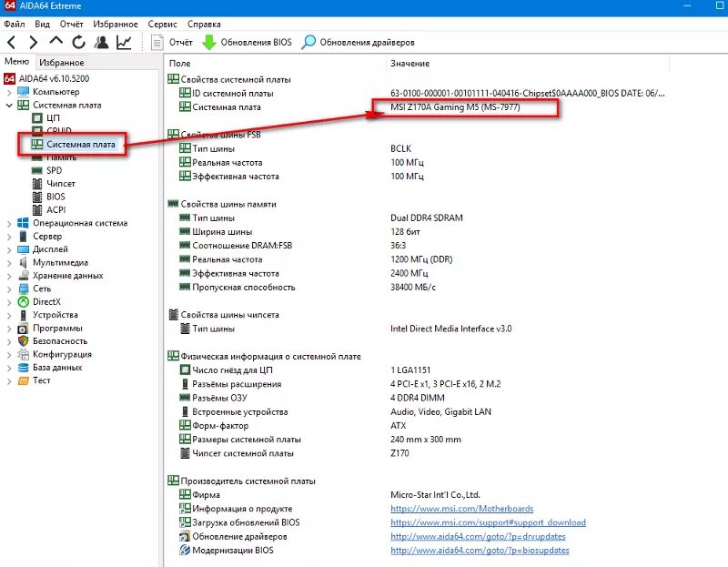Expand the DirectX node
This screenshot has height=567, width=728.
9,302
